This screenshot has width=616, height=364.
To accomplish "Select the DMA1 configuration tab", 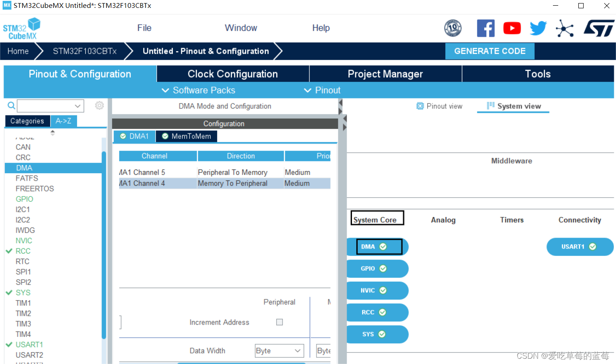I will (x=134, y=136).
